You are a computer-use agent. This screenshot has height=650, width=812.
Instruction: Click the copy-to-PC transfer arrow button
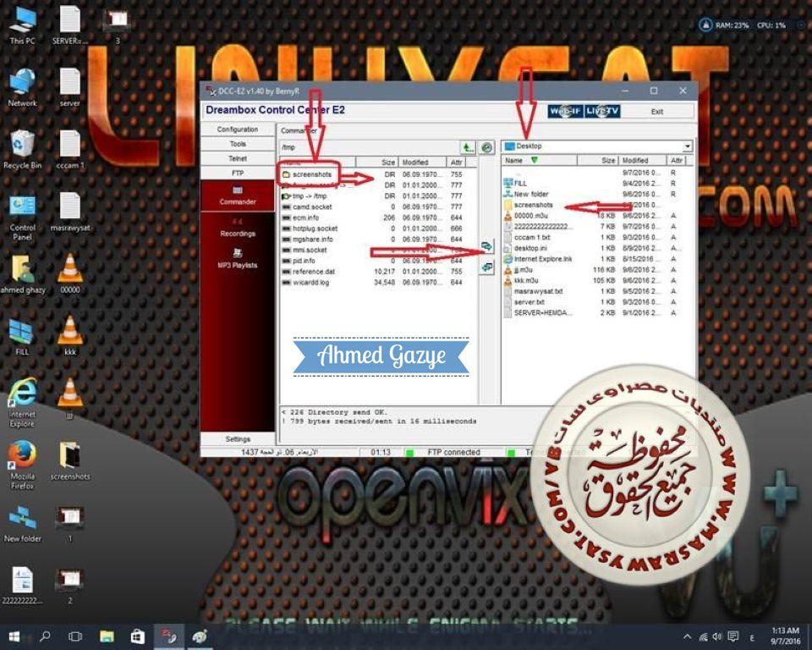coord(486,245)
